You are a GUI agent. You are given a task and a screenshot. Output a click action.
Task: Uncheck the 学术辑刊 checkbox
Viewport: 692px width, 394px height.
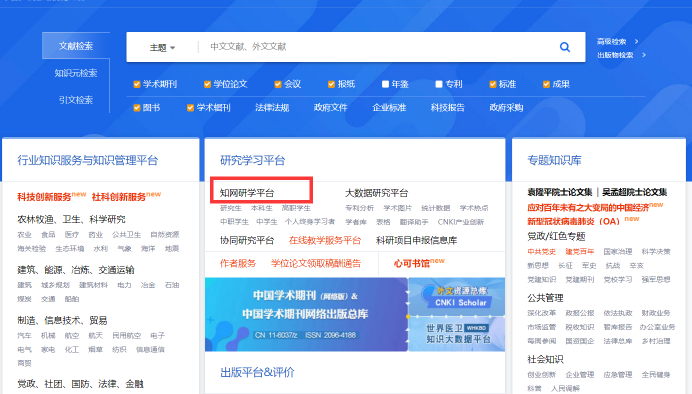tap(190, 108)
